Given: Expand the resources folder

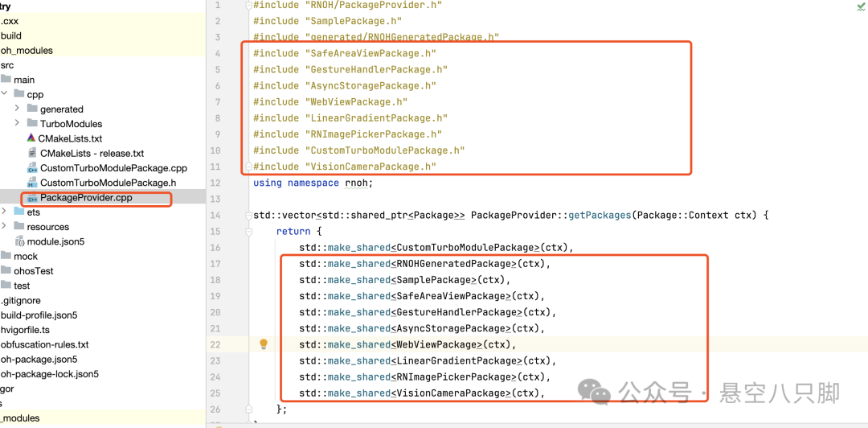Looking at the screenshot, I should (x=4, y=226).
